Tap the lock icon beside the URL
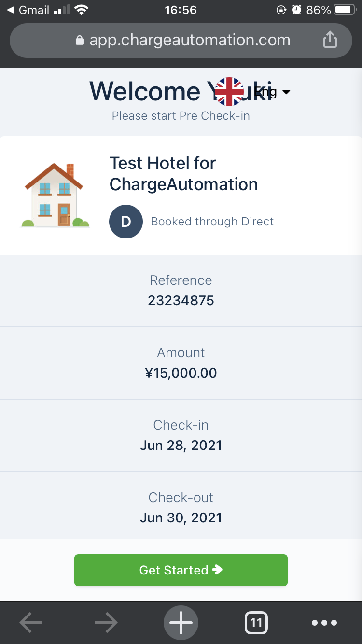This screenshot has width=362, height=644. 80,41
